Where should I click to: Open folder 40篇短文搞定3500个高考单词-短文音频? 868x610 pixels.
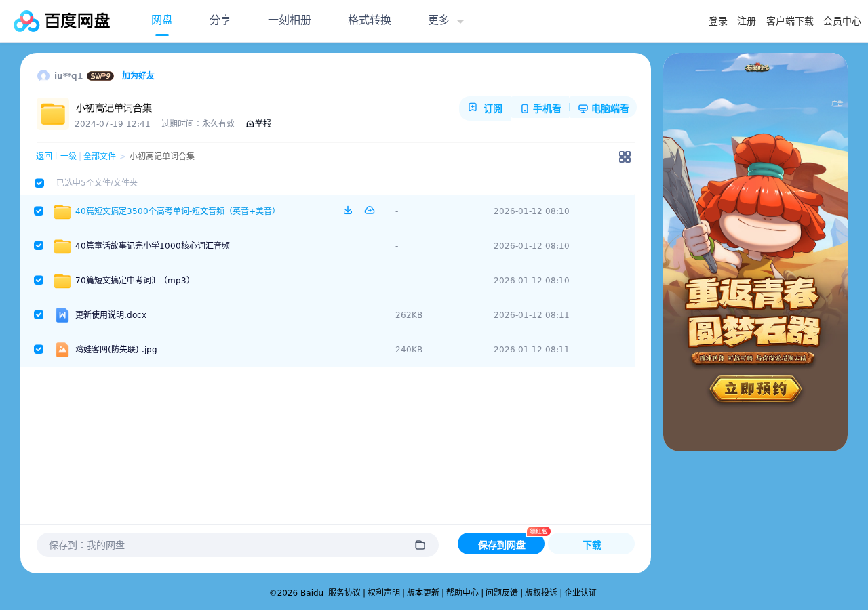[x=176, y=211]
